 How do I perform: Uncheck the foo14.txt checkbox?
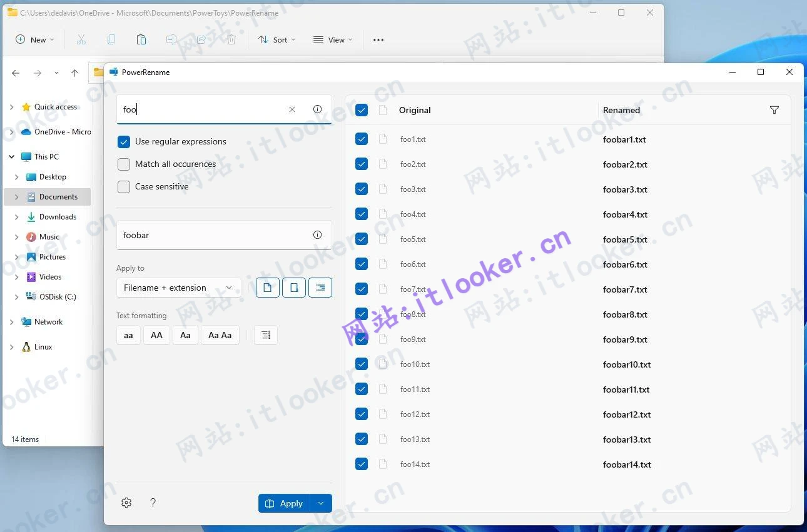pyautogui.click(x=362, y=464)
